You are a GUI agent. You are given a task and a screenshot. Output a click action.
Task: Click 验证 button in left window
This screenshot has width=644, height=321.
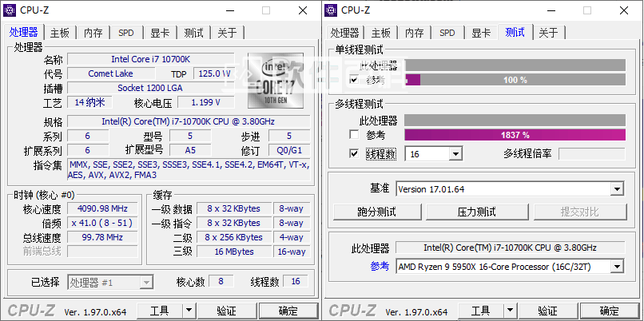(226, 310)
